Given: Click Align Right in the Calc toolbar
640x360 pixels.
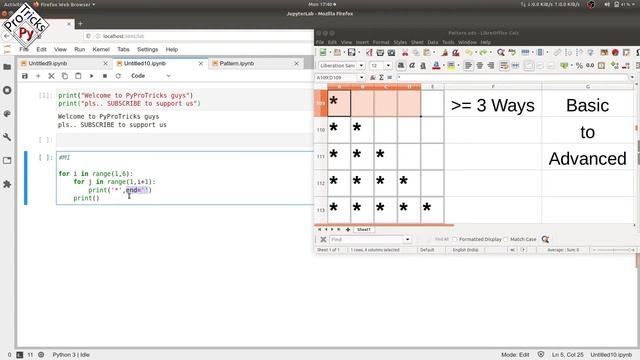Looking at the screenshot, I should coord(491,65).
